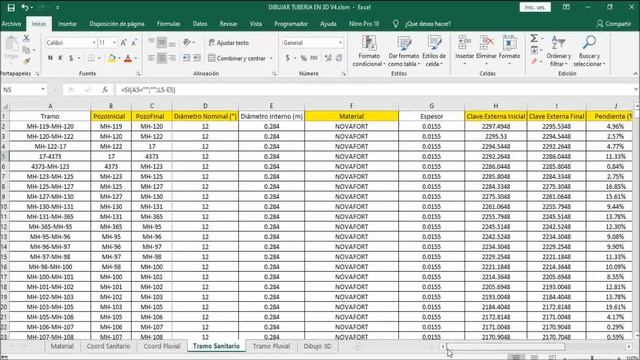Click the Name Box showing N5
Screen dimensions: 640x360
[x=24, y=89]
